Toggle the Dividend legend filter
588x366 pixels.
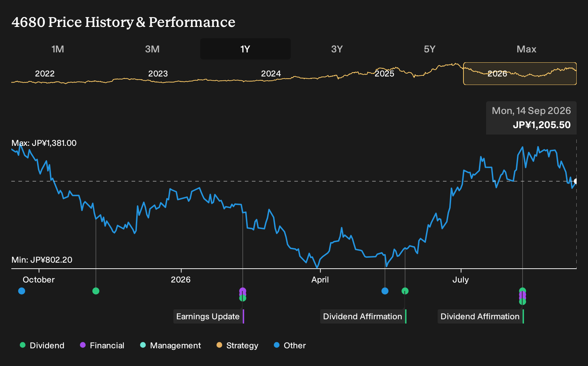tap(42, 345)
